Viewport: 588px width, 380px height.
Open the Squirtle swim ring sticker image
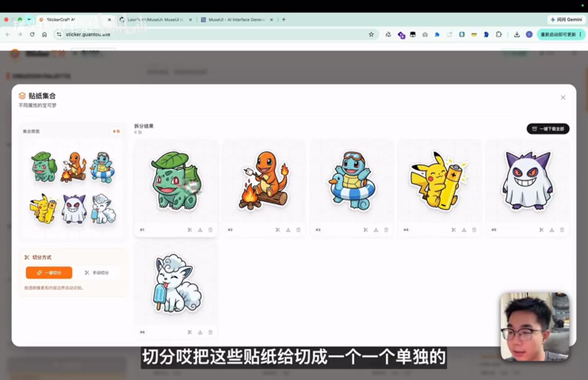coord(352,181)
